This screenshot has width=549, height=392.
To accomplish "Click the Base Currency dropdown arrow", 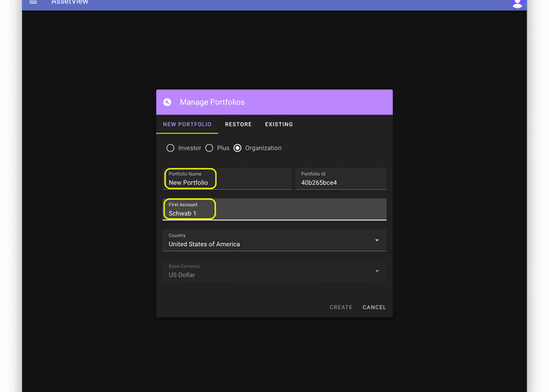I will coord(376,271).
